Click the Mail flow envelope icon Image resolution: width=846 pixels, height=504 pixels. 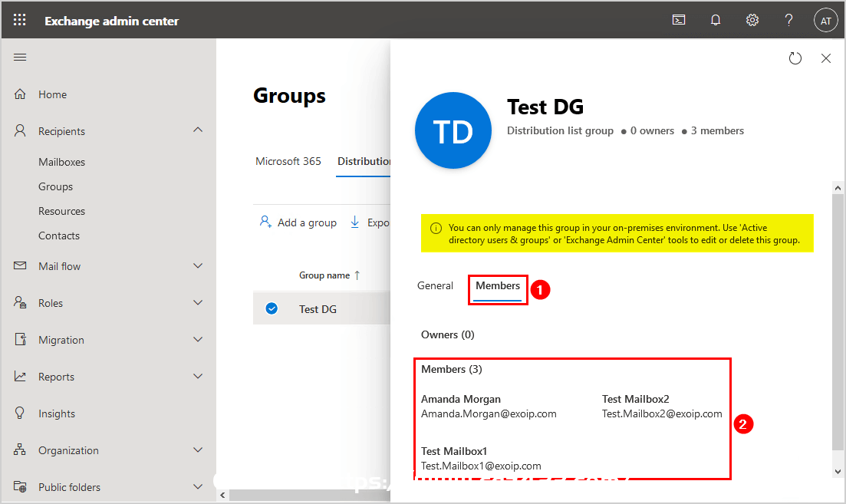click(20, 265)
